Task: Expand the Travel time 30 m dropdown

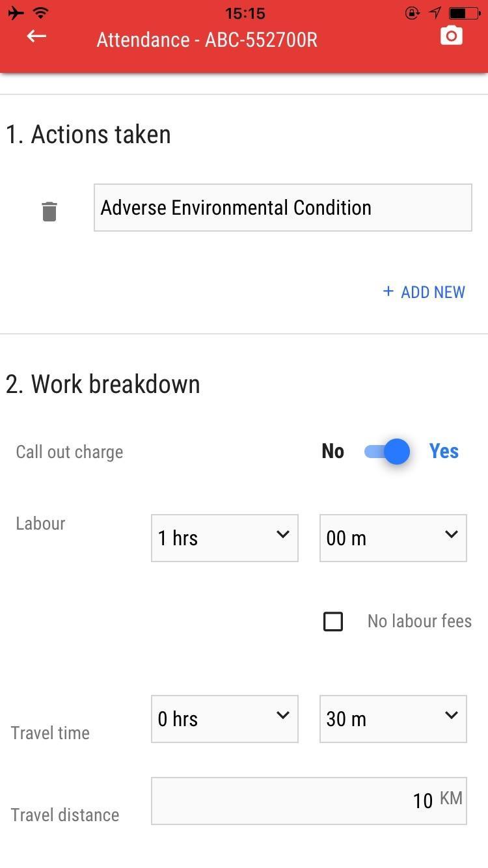Action: click(x=393, y=719)
